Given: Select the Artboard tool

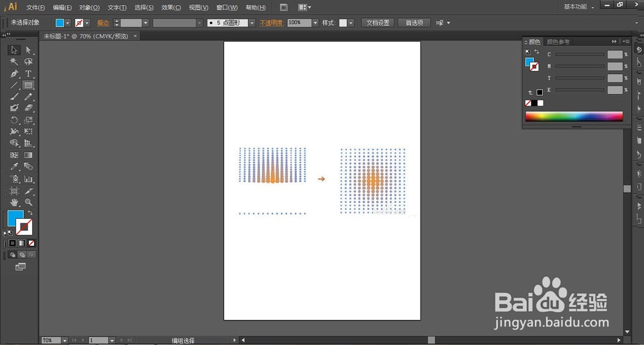Looking at the screenshot, I should pos(14,191).
